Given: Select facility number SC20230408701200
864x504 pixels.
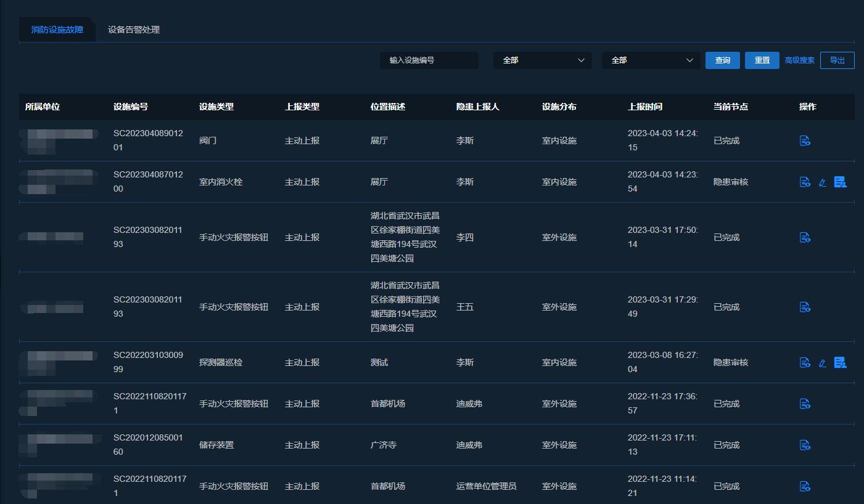Looking at the screenshot, I should pyautogui.click(x=148, y=182).
